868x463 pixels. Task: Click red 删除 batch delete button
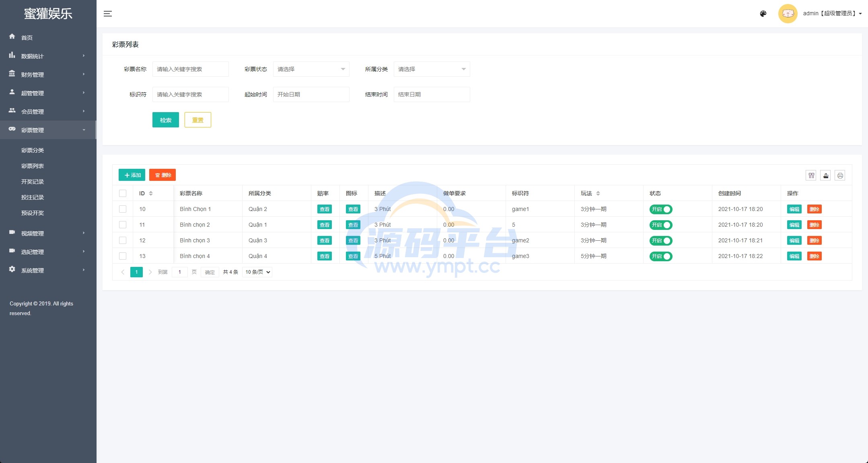[162, 175]
